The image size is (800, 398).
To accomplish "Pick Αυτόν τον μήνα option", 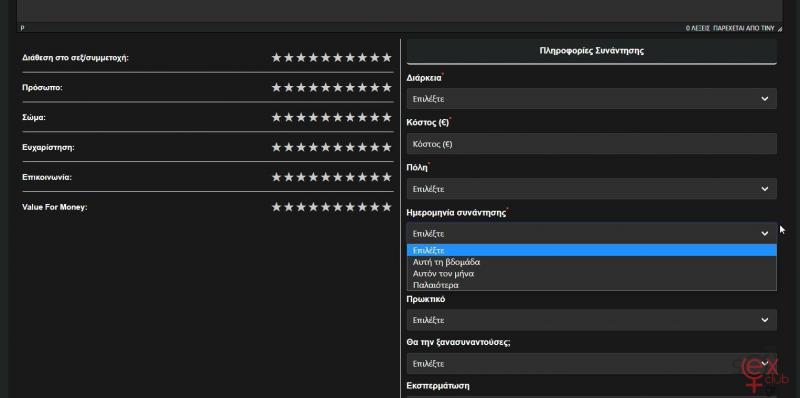I will coord(591,273).
